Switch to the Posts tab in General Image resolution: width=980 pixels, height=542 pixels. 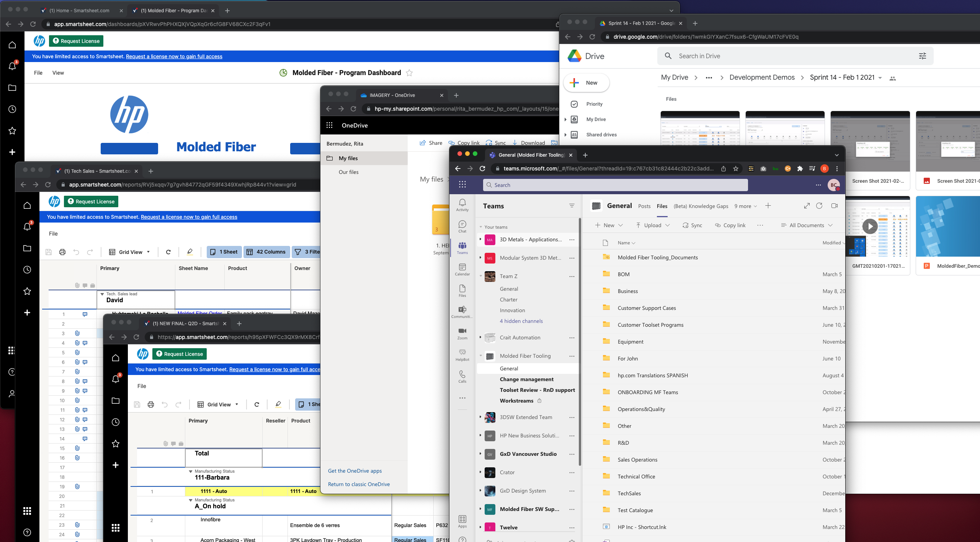click(x=644, y=206)
